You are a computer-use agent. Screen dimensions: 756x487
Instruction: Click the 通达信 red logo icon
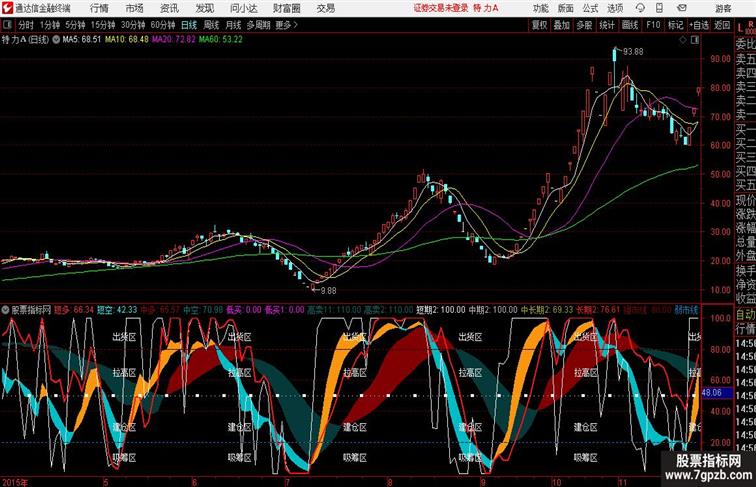click(x=7, y=8)
